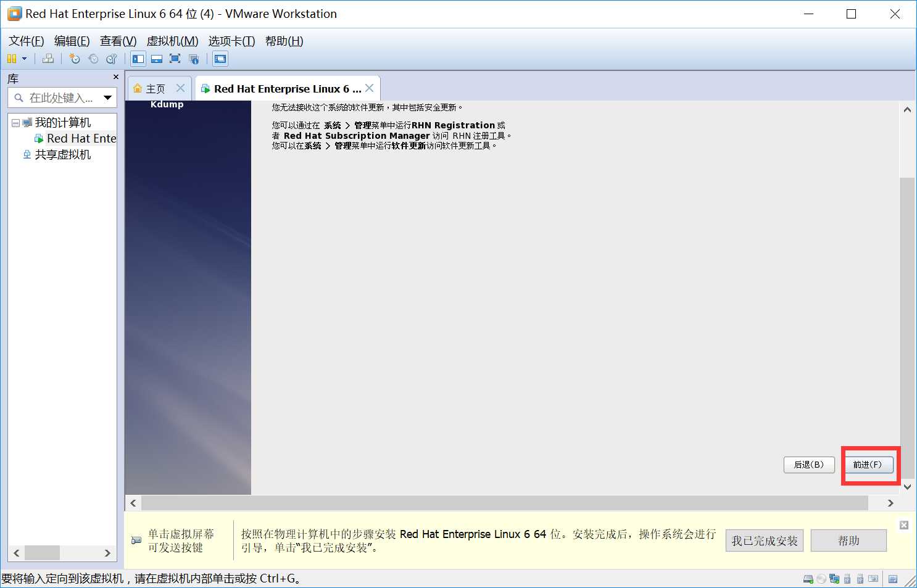This screenshot has height=588, width=917.
Task: Take a snapshot with the snapshot icon
Action: coord(75,59)
